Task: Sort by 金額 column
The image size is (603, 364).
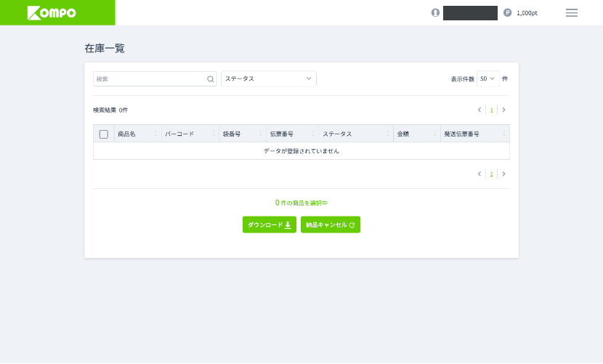Action: [417, 134]
